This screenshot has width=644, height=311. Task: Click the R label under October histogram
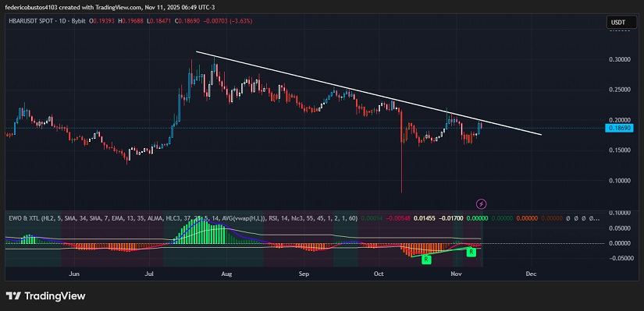[426, 260]
